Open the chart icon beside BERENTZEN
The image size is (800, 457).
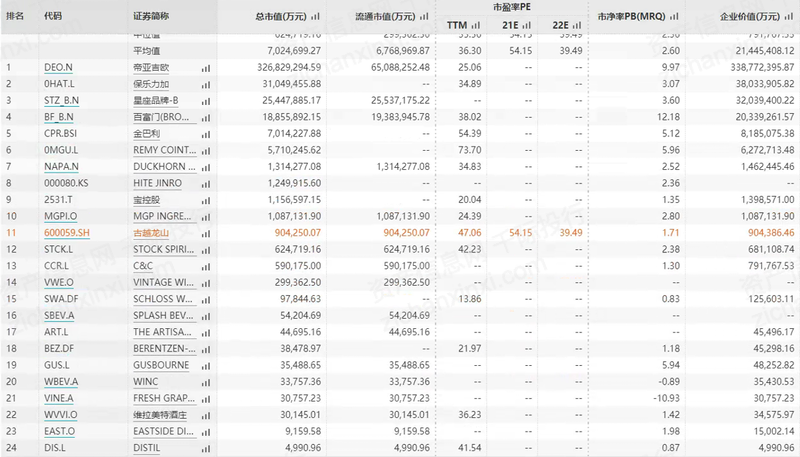click(206, 350)
